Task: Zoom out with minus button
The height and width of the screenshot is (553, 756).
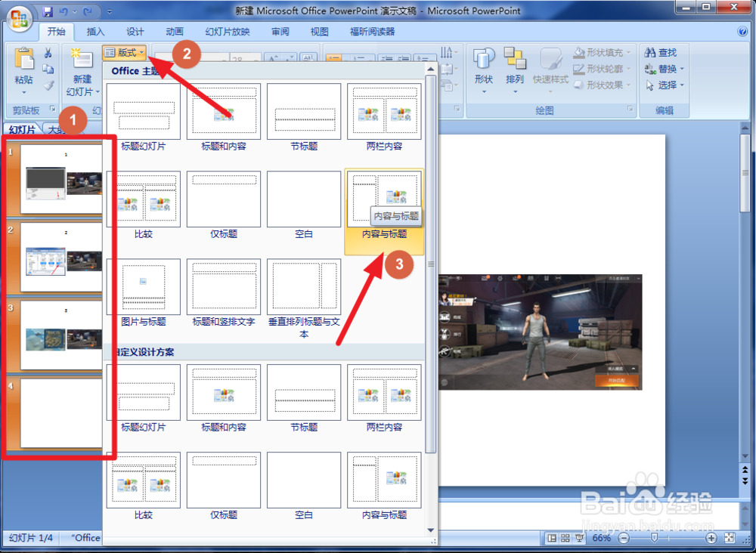Action: [x=624, y=538]
